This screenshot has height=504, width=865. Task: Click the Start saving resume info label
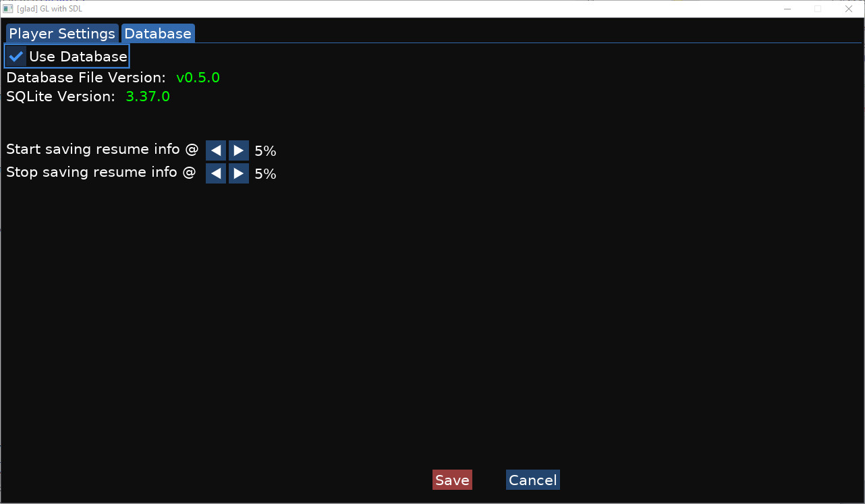[103, 149]
